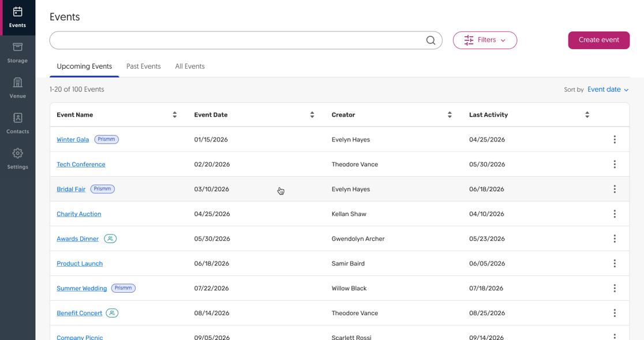Switch to Past Events tab
The height and width of the screenshot is (340, 644).
pyautogui.click(x=143, y=66)
